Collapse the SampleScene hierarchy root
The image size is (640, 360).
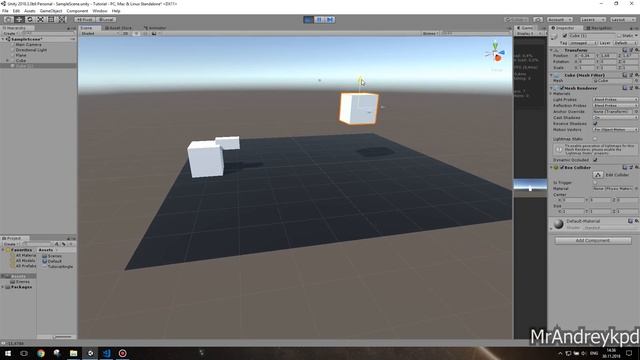click(3, 39)
